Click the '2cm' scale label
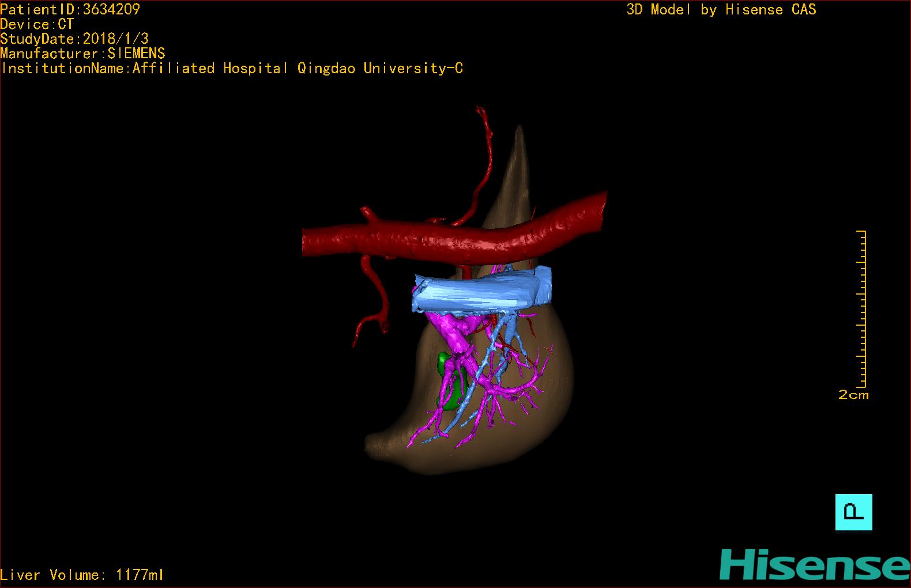Screen dimensions: 911x588 point(853,395)
